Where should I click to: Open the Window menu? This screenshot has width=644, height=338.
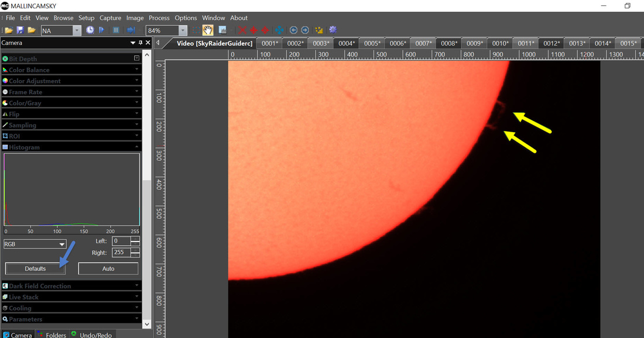[213, 18]
